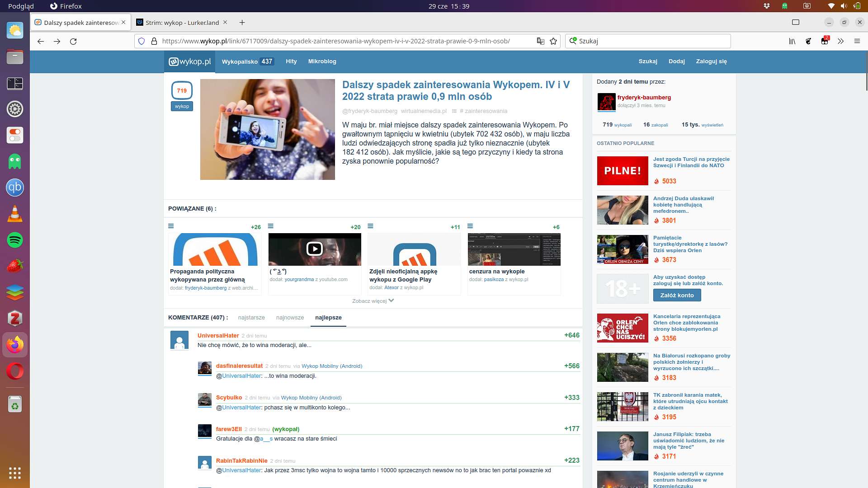Open the PILNE! red thumbnail
The height and width of the screenshot is (488, 868).
[x=623, y=171]
